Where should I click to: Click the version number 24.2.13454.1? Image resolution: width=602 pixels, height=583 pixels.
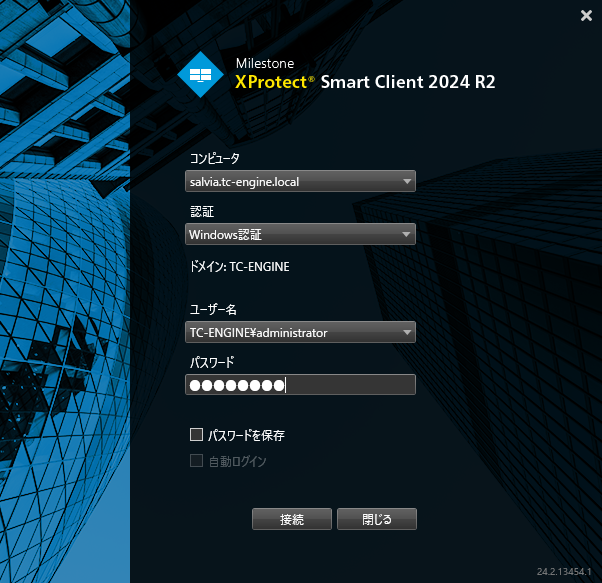click(564, 571)
